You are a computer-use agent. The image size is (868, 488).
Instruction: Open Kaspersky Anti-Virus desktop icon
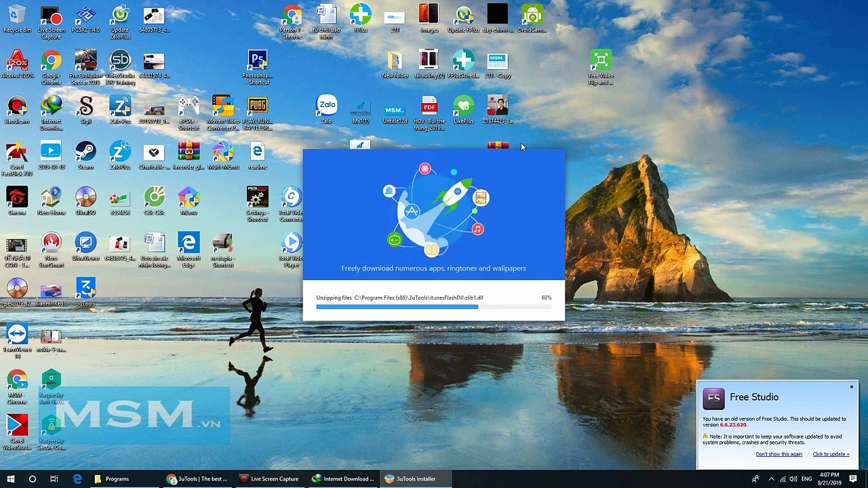51,386
